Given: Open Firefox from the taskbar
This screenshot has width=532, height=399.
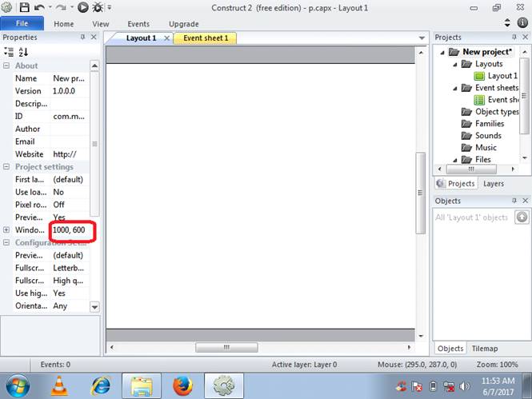Looking at the screenshot, I should (x=182, y=385).
